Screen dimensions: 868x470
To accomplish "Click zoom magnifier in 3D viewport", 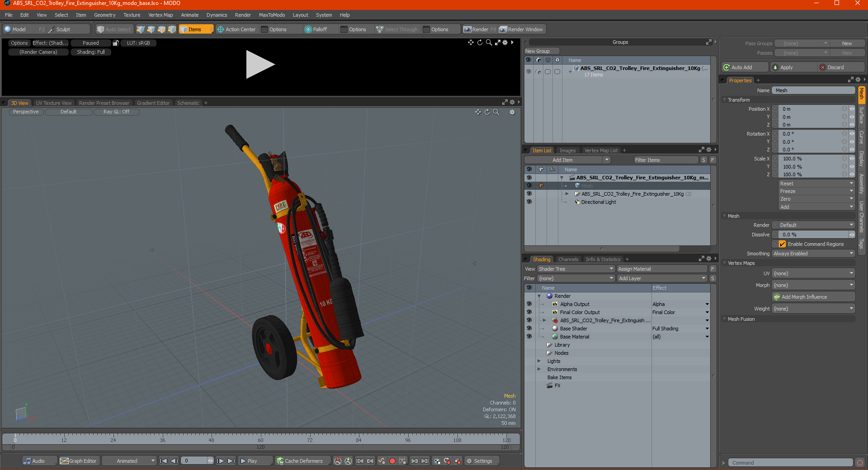I will coord(496,112).
